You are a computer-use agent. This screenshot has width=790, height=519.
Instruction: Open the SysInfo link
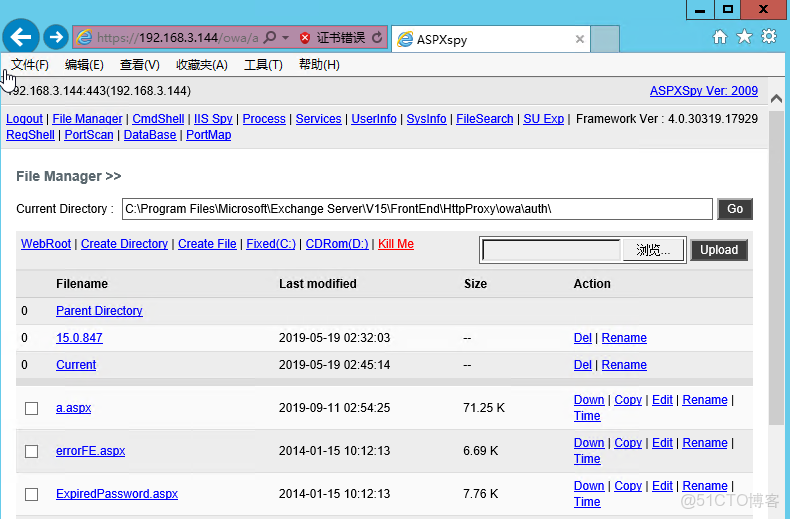[426, 119]
